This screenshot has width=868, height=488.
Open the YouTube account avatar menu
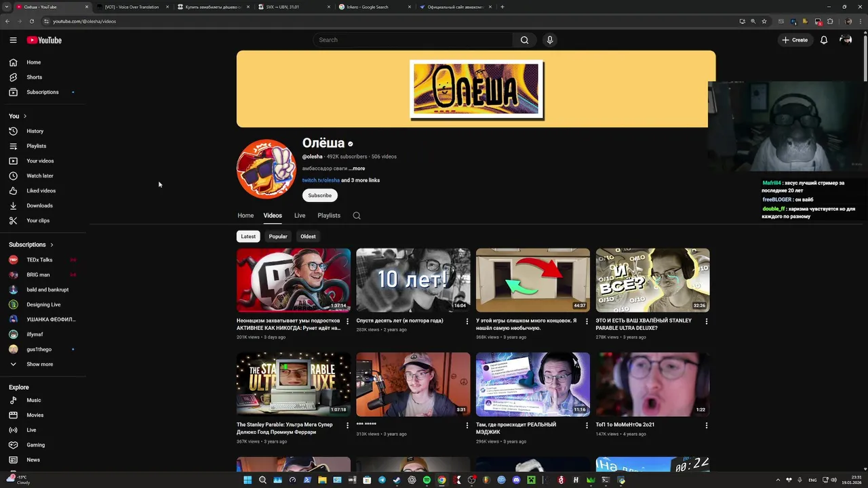(x=846, y=40)
